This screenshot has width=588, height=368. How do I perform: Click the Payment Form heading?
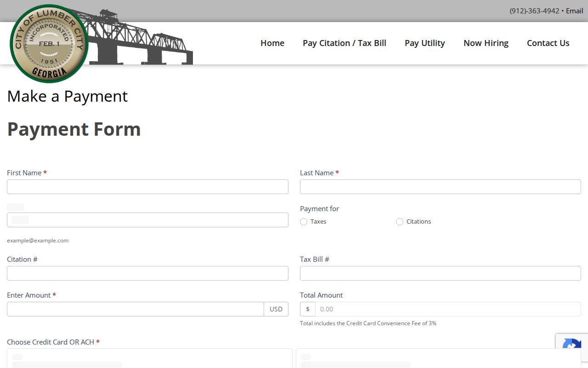74,129
